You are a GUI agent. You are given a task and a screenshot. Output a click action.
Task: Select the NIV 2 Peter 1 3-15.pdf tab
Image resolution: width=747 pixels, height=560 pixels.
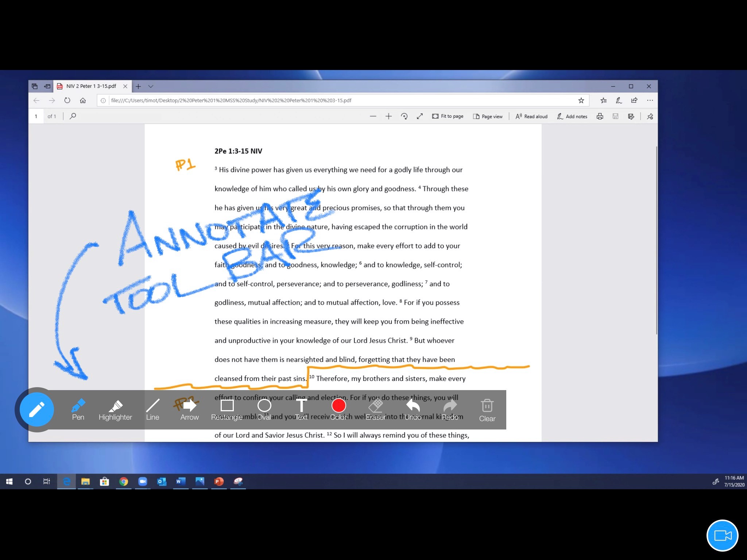(x=91, y=86)
